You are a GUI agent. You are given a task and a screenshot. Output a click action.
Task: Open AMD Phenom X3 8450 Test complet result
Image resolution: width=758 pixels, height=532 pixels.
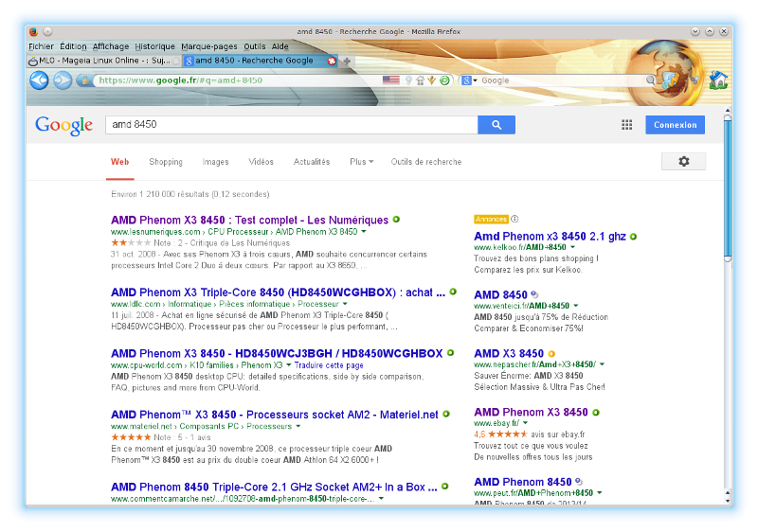coord(249,221)
